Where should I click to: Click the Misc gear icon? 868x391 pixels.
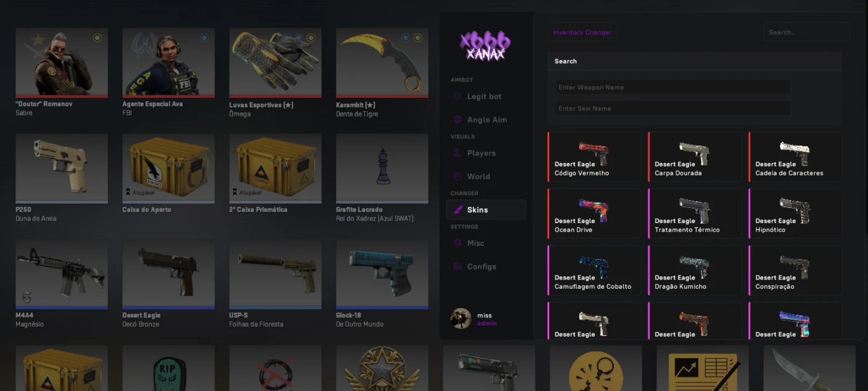tap(458, 244)
